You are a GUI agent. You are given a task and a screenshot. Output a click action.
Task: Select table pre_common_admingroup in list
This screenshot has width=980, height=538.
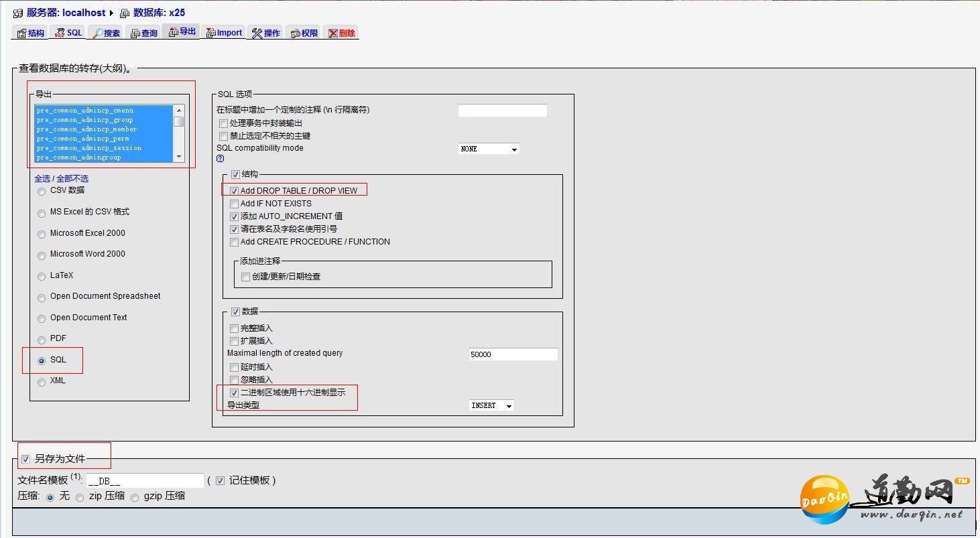pyautogui.click(x=104, y=157)
